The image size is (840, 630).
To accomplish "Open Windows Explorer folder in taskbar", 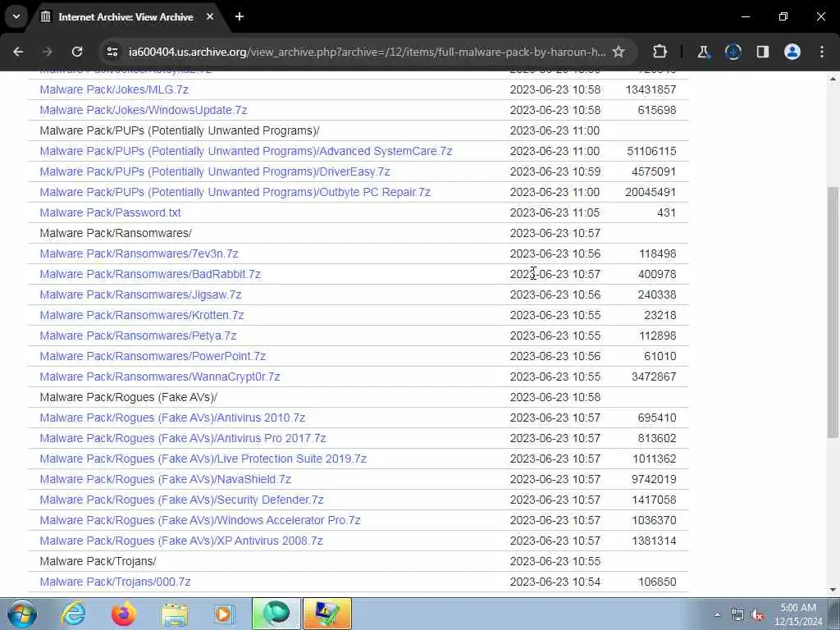I will (175, 614).
